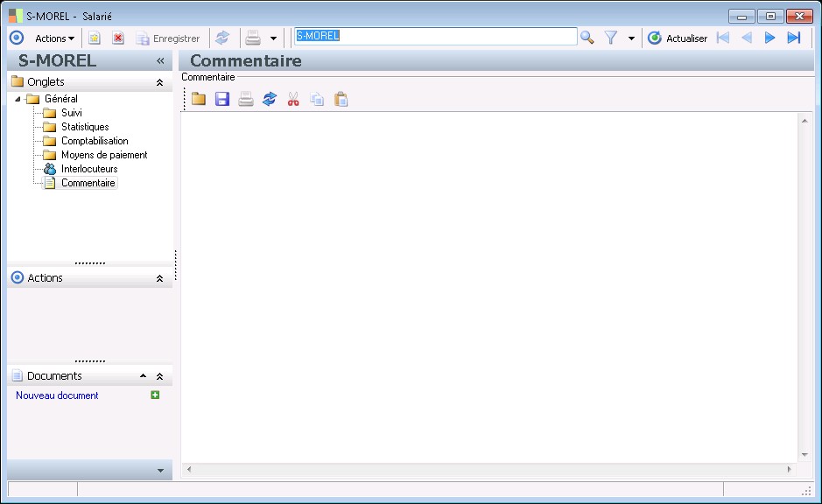Screen dimensions: 822x504
Task: Click the horizontal scrollbar left arrow
Action: pos(189,469)
